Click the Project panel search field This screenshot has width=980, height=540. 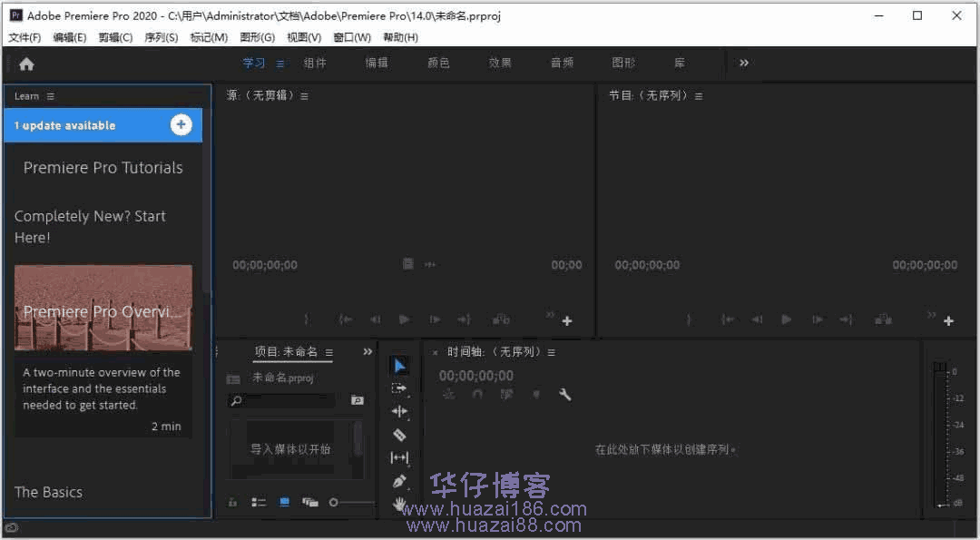(x=282, y=400)
